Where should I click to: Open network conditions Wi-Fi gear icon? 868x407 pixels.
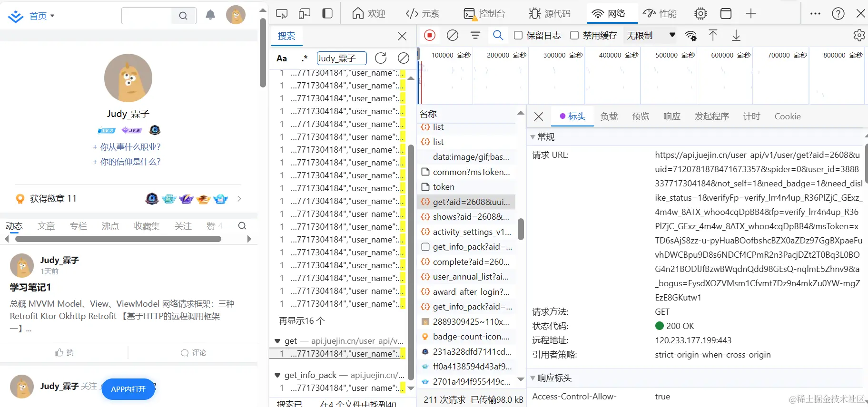(x=690, y=36)
